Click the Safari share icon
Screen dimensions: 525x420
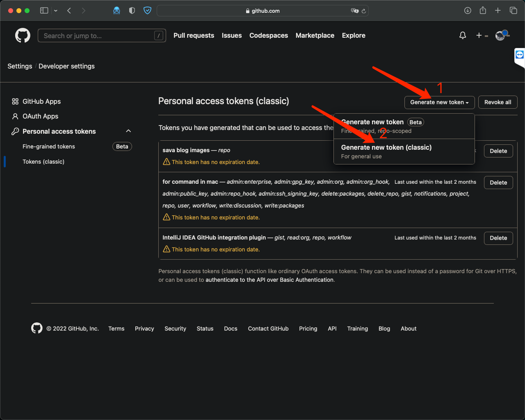tap(483, 11)
